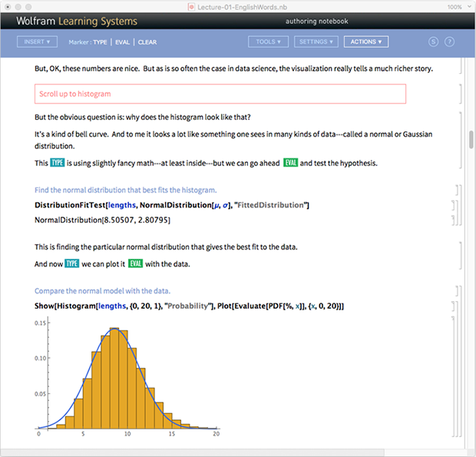Viewport: 476px width, 457px height.
Task: Click the EVAL marker button in toolbar
Action: pyautogui.click(x=122, y=42)
